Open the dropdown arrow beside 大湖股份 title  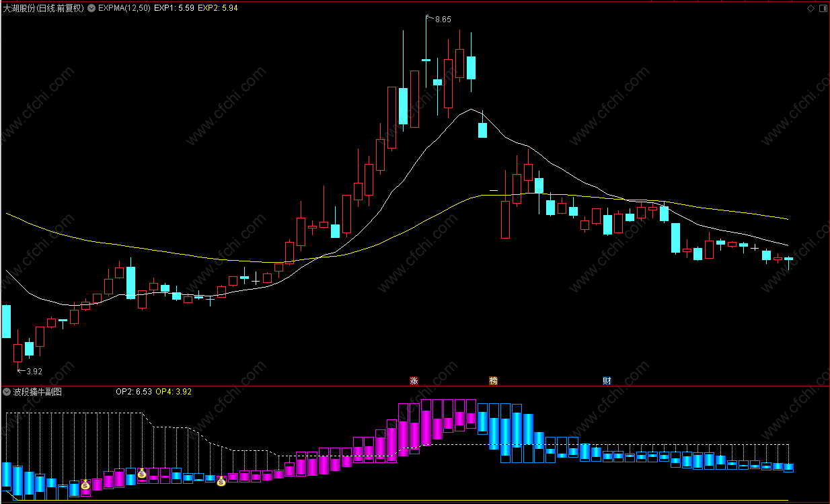(91, 8)
